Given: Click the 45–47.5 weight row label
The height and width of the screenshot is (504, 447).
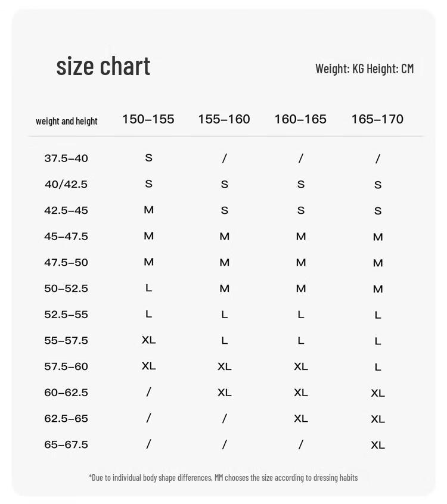Looking at the screenshot, I should pos(66,237).
